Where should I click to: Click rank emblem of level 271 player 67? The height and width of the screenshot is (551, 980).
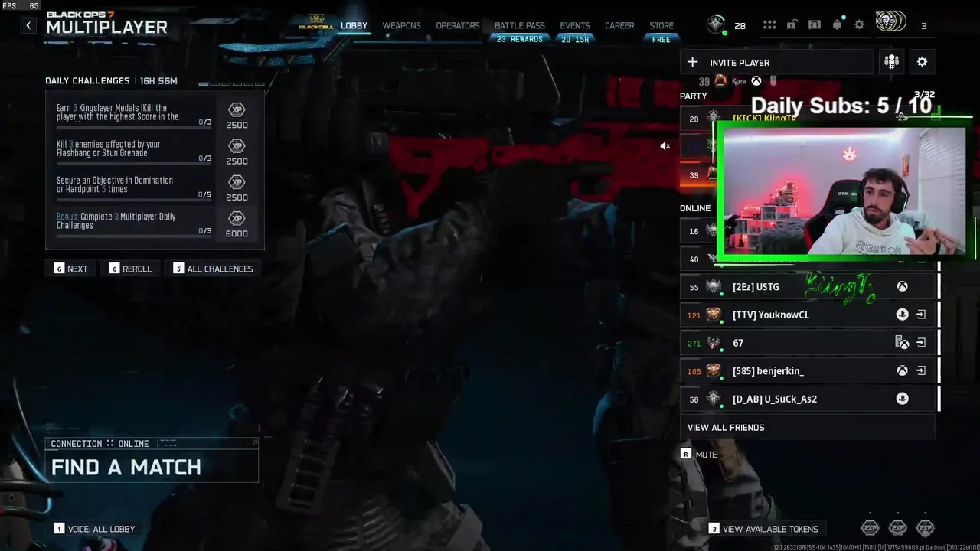click(x=714, y=343)
